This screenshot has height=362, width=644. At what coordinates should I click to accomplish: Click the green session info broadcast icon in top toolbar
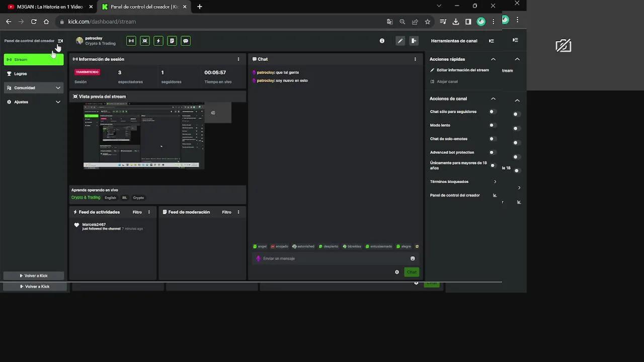[x=131, y=41]
